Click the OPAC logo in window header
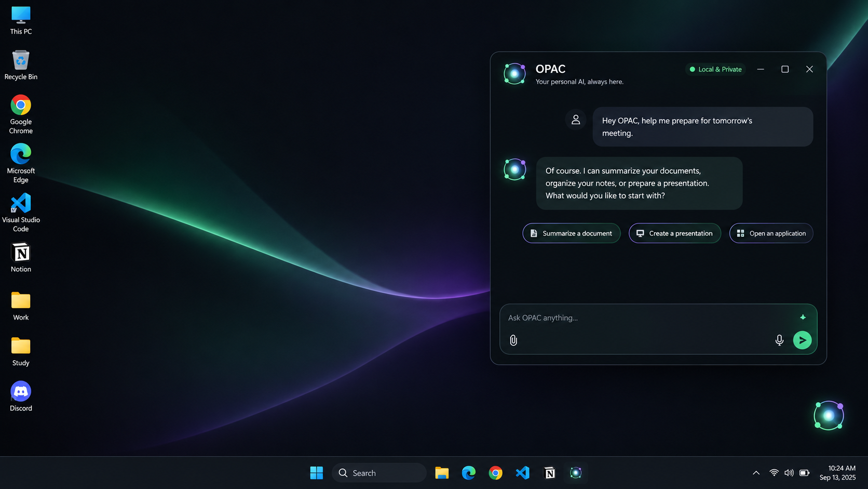The image size is (868, 489). [x=514, y=74]
